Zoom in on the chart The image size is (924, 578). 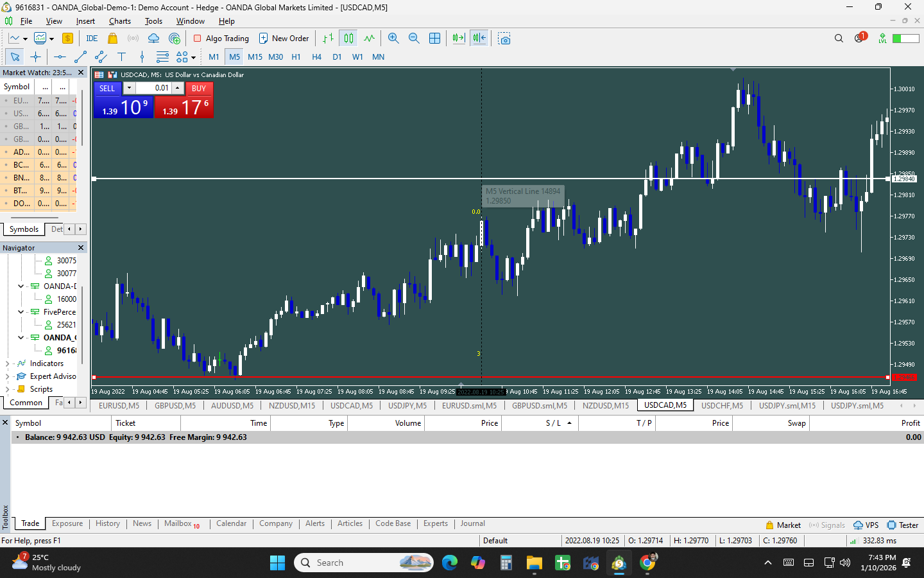(x=393, y=39)
